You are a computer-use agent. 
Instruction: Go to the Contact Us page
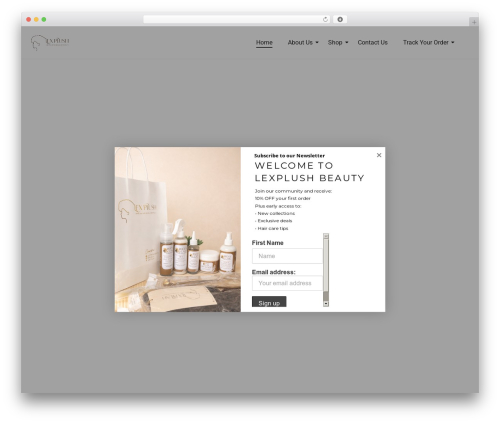(373, 42)
